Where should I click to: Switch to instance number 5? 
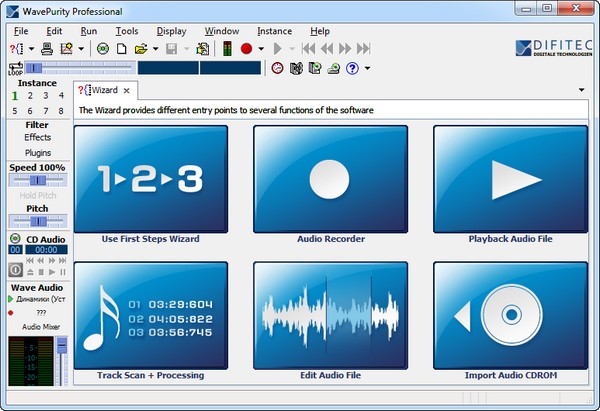[16, 111]
